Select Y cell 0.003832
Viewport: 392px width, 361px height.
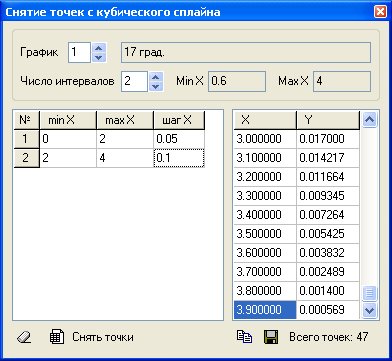click(x=328, y=253)
